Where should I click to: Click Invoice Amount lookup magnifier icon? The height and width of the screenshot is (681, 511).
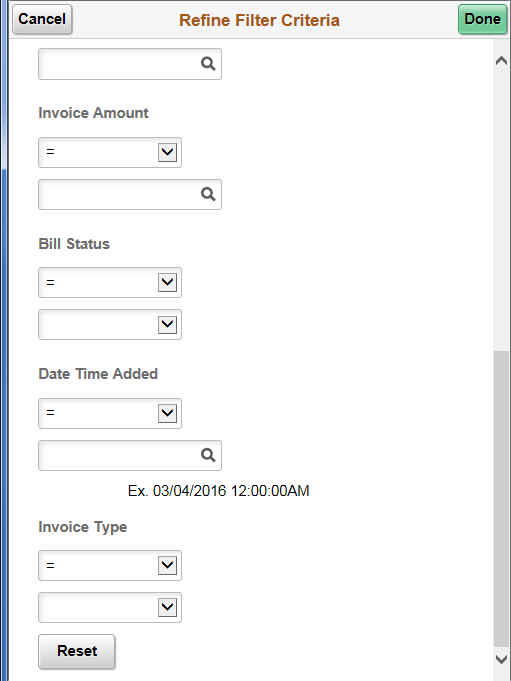point(208,194)
